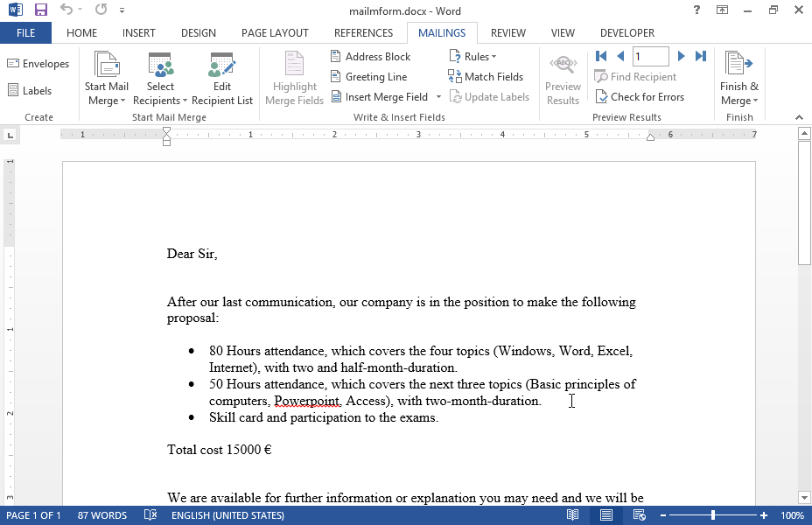Switch to the HOME tab
This screenshot has height=525, width=812.
pos(82,33)
